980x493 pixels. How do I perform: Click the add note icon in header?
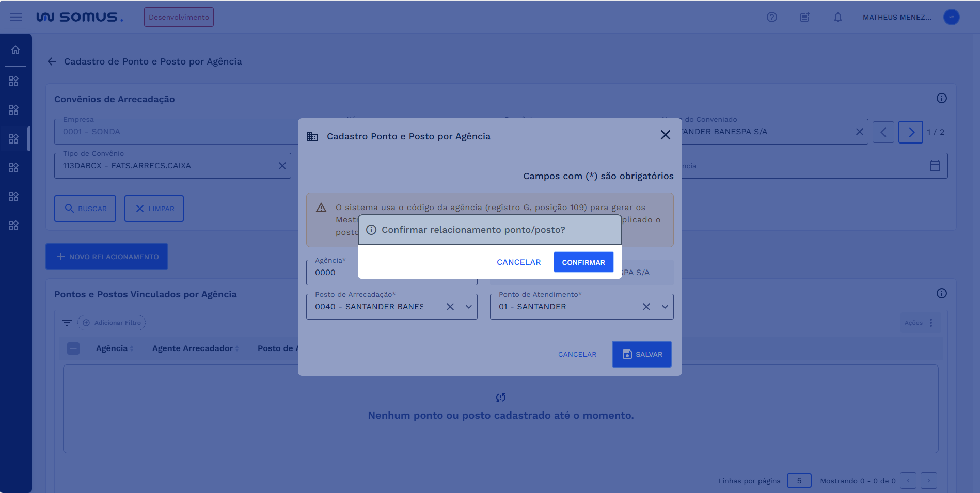pyautogui.click(x=804, y=17)
